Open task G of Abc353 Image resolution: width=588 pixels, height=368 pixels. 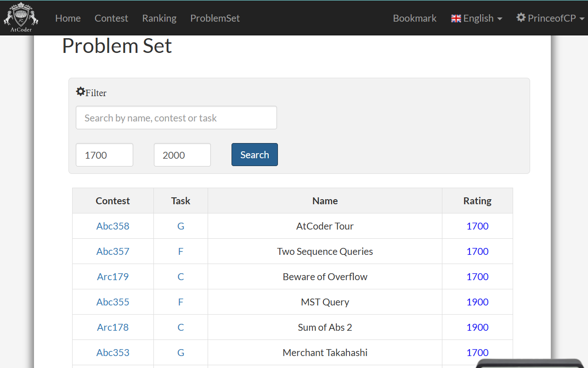(x=181, y=352)
